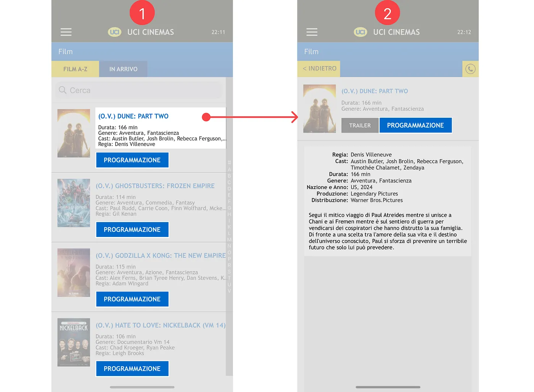Select the Nickelback poster thumbnail
The width and height of the screenshot is (534, 392).
[74, 342]
